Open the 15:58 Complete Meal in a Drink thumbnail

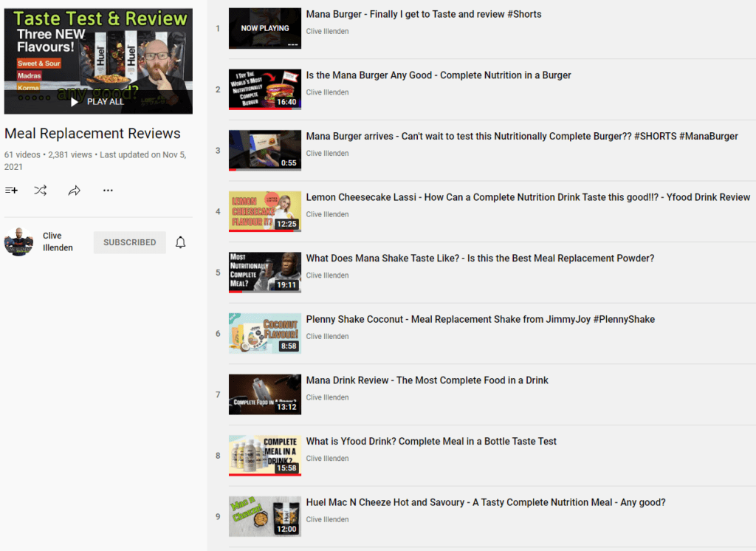pos(265,456)
